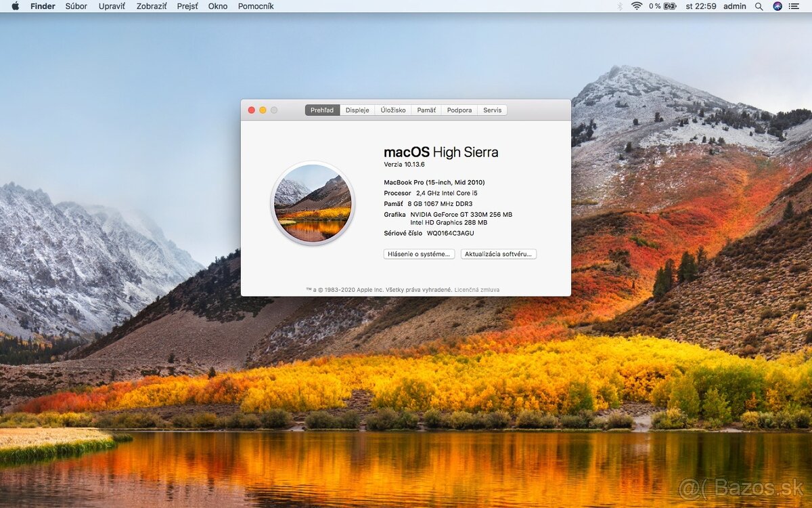Open Notification Center
This screenshot has width=812, height=508.
794,6
